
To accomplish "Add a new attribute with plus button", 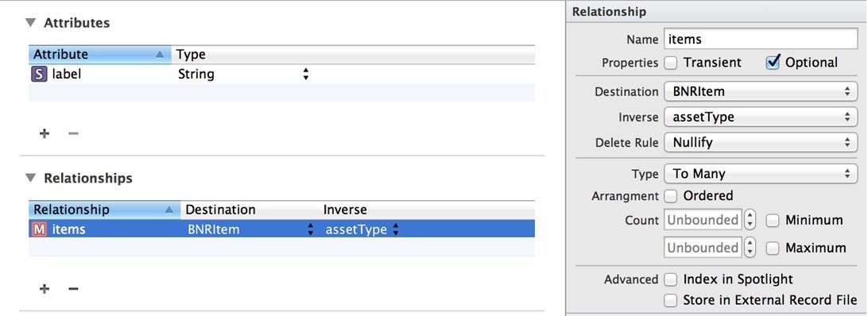I will [x=45, y=133].
